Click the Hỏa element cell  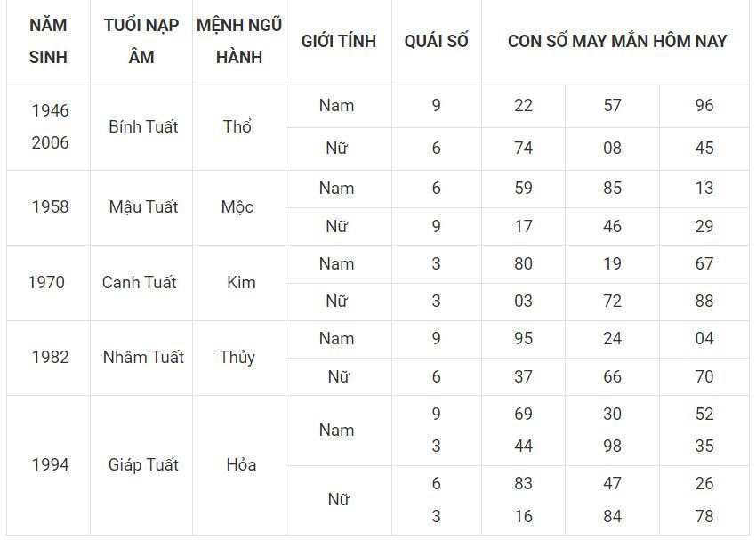pyautogui.click(x=241, y=465)
